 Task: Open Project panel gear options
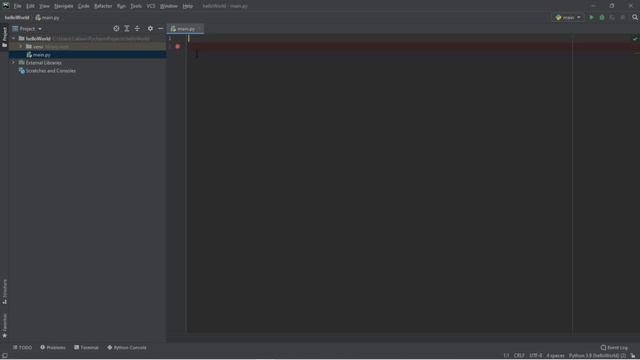[x=150, y=29]
